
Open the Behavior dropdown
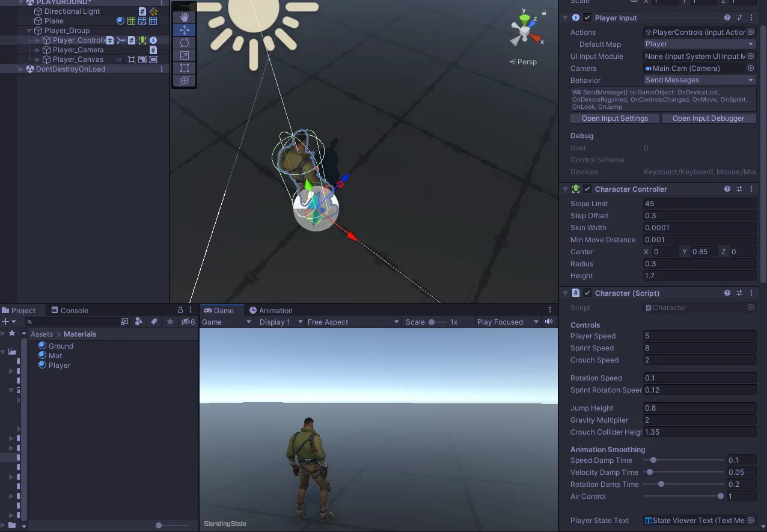click(700, 80)
